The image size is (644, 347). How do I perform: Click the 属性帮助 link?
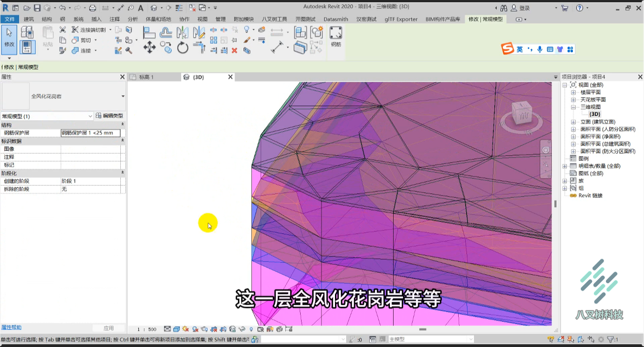click(11, 327)
